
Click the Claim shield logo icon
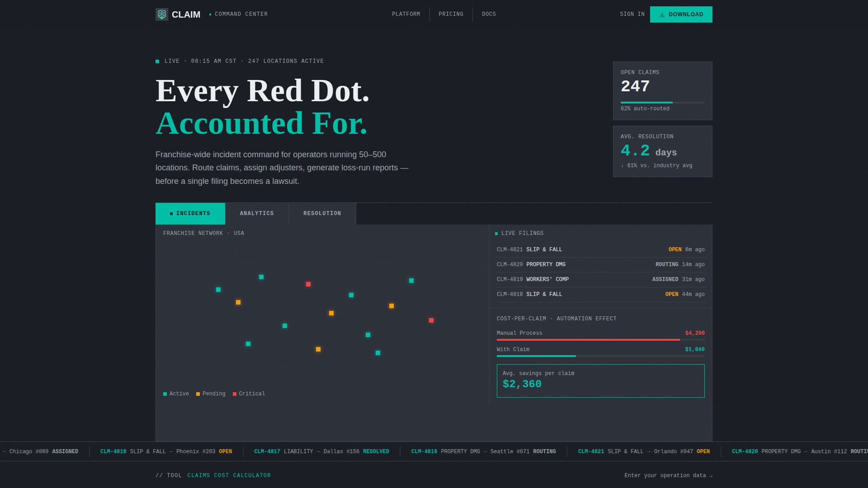click(x=162, y=14)
